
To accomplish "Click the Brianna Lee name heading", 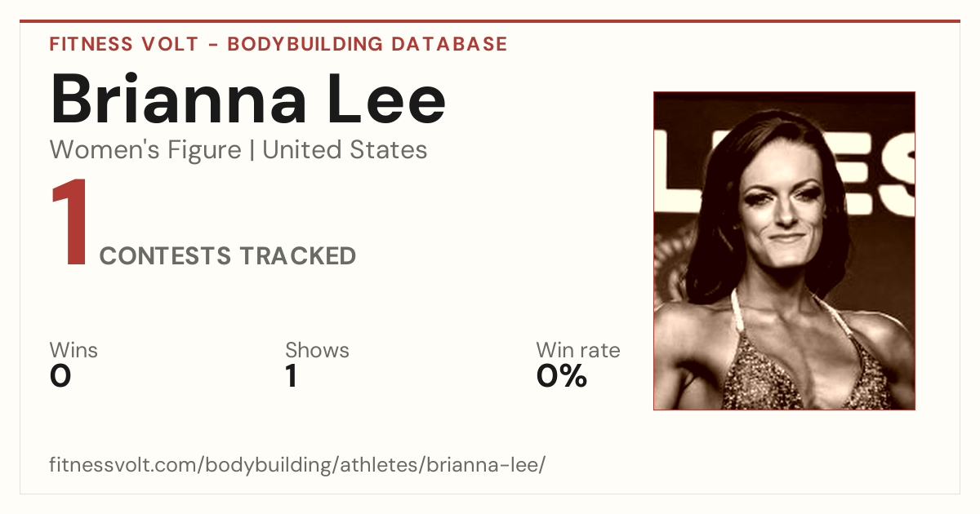I will click(248, 99).
